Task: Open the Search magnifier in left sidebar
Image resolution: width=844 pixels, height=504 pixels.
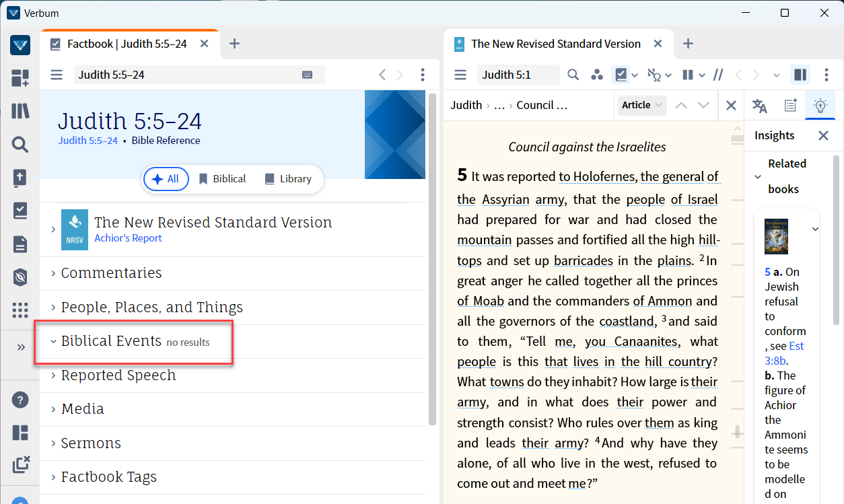Action: [x=20, y=144]
